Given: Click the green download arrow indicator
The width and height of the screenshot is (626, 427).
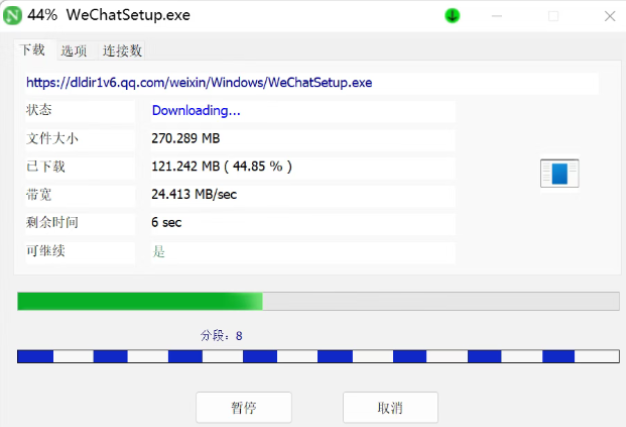Looking at the screenshot, I should point(452,16).
